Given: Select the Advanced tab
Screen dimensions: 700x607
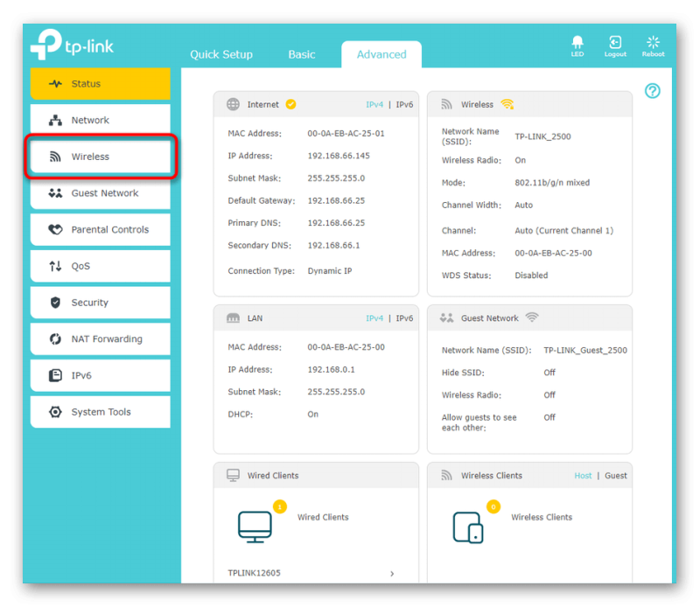Looking at the screenshot, I should [x=381, y=54].
